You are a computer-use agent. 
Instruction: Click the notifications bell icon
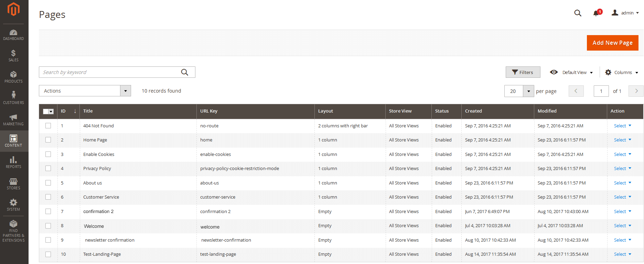tap(596, 13)
